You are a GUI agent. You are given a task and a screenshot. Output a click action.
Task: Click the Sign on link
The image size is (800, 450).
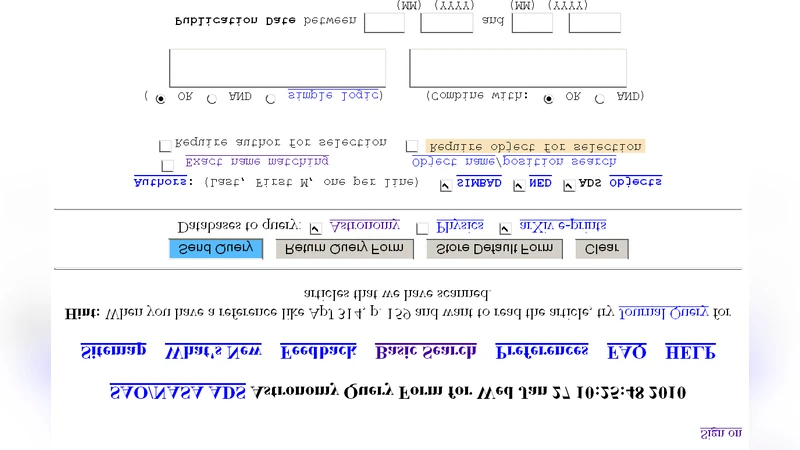point(720,433)
